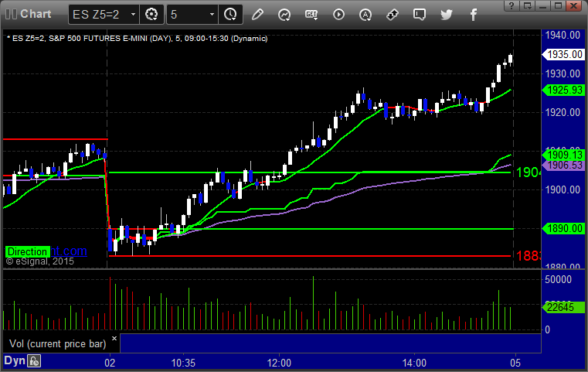Click the 10:35 time axis label
The image size is (588, 372).
click(183, 363)
